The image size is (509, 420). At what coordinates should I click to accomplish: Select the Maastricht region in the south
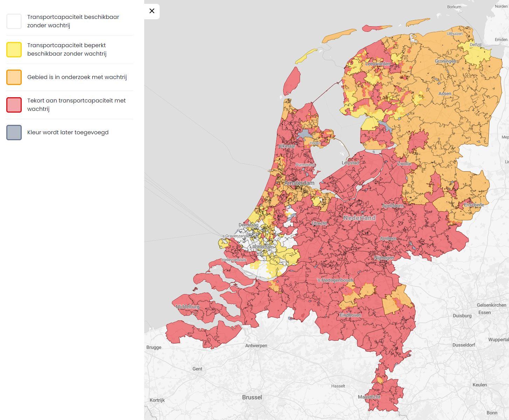click(x=369, y=397)
